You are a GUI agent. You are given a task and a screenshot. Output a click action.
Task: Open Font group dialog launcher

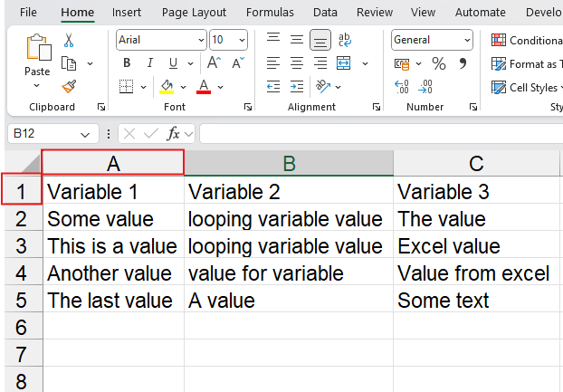click(x=248, y=107)
